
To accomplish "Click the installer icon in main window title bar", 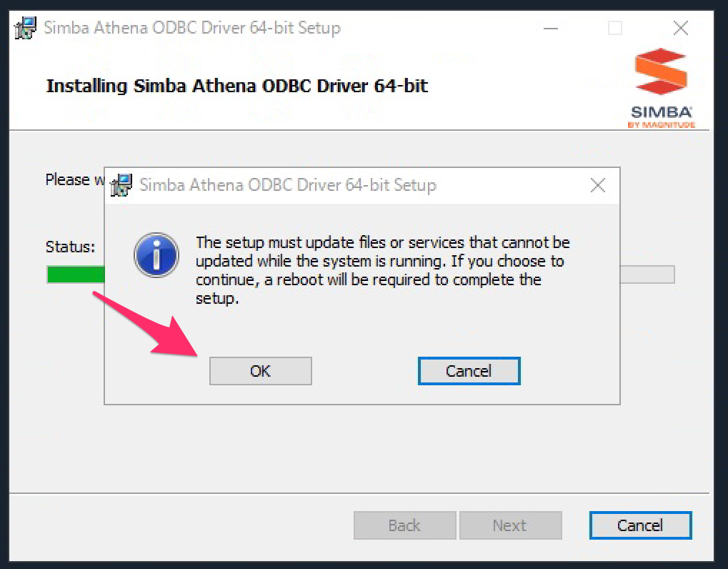I will 26,29.
